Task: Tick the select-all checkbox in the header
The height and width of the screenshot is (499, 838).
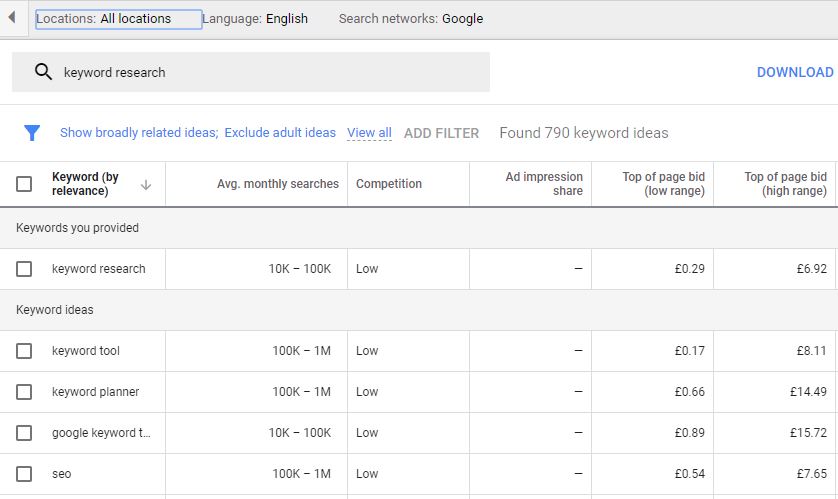Action: 24,184
